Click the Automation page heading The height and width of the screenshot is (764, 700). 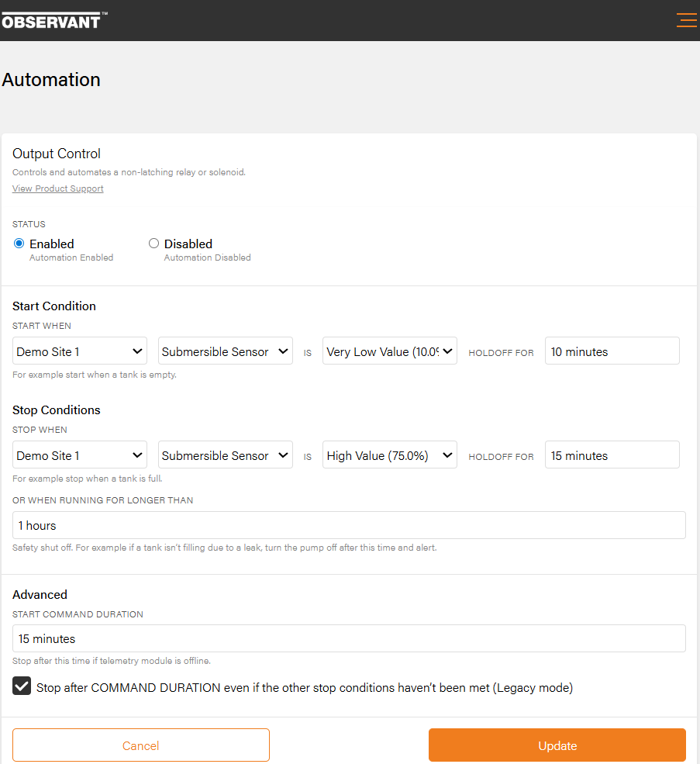(x=51, y=80)
